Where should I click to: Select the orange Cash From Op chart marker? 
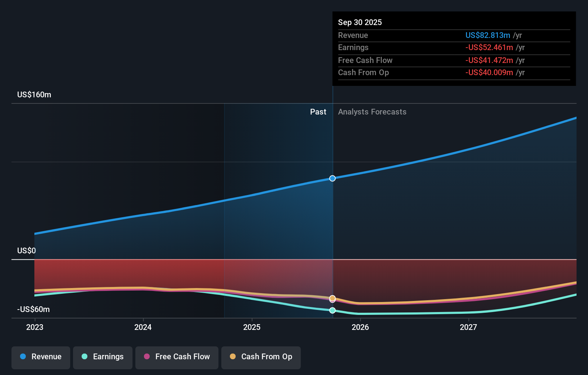pyautogui.click(x=332, y=298)
